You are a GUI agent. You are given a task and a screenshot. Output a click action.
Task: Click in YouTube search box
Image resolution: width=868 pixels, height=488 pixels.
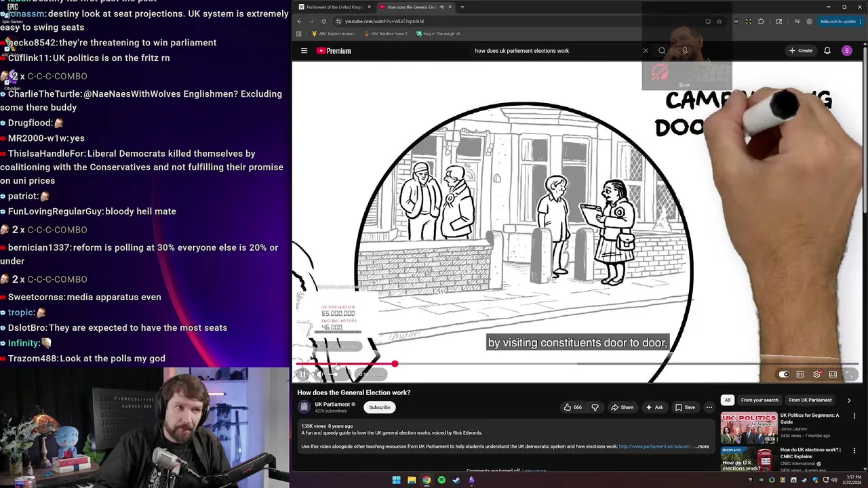click(556, 51)
